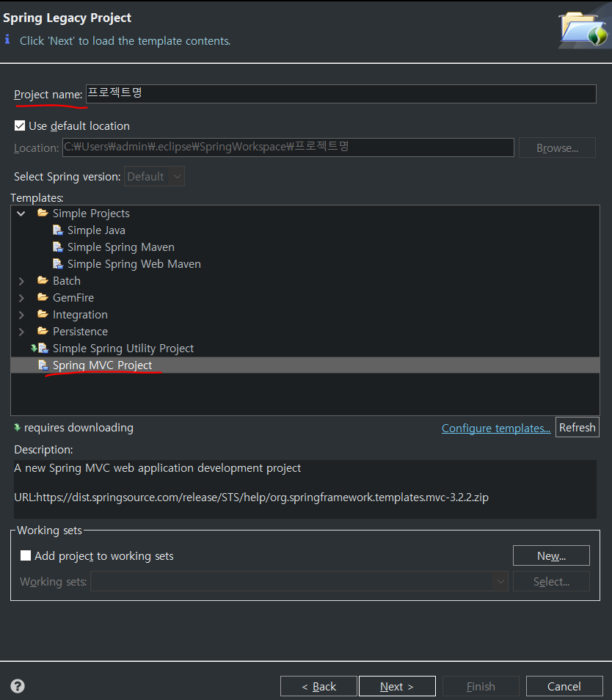
Task: Click the Simple Java template icon
Action: (x=58, y=230)
